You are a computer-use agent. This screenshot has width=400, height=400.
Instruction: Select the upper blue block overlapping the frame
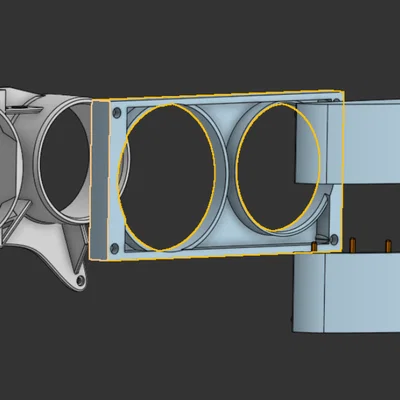click(348, 142)
